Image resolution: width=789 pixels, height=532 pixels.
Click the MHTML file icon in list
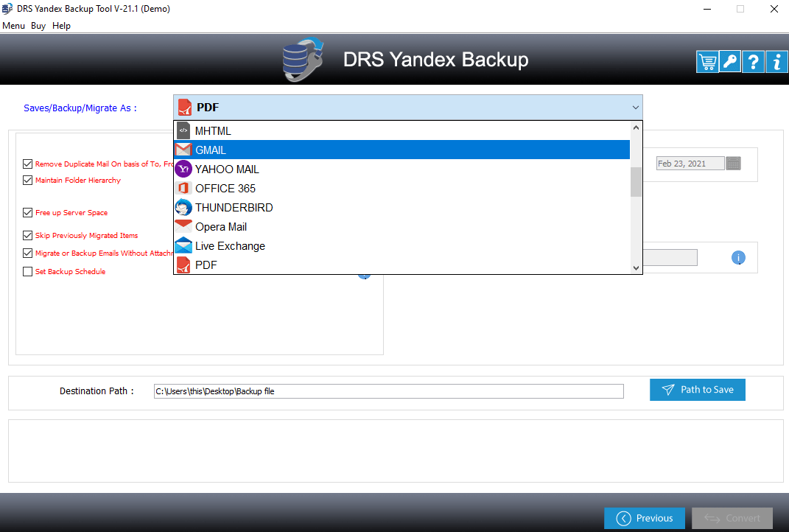pyautogui.click(x=183, y=131)
